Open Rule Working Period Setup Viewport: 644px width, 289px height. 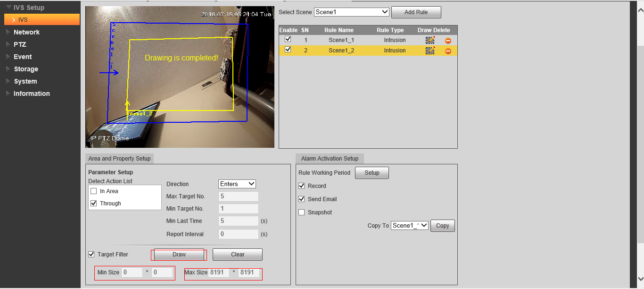372,173
